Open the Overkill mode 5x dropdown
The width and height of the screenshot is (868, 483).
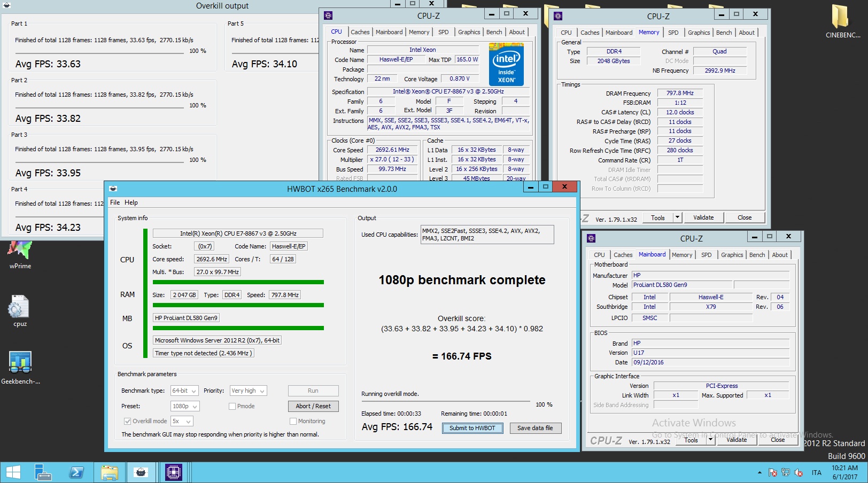[x=181, y=422]
